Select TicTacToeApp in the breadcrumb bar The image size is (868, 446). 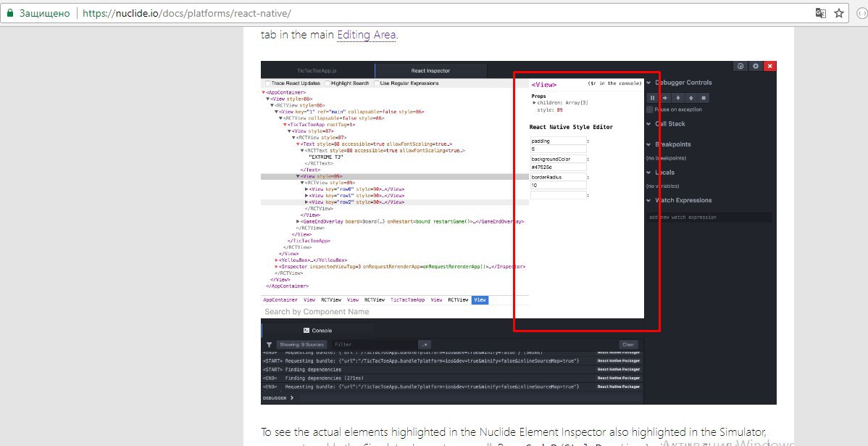click(407, 300)
